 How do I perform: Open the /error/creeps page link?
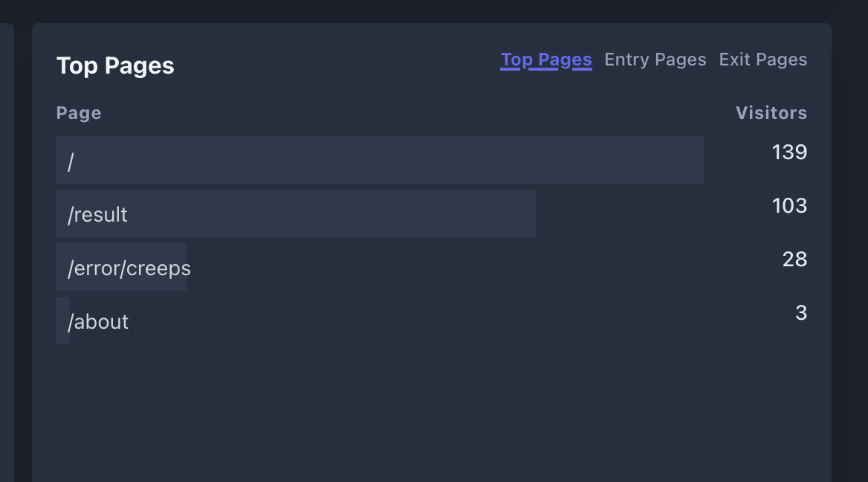coord(129,268)
